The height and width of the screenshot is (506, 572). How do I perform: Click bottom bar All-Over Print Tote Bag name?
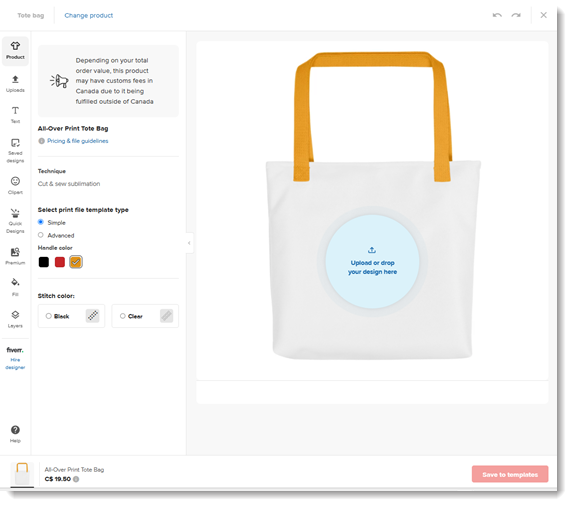[x=74, y=470]
